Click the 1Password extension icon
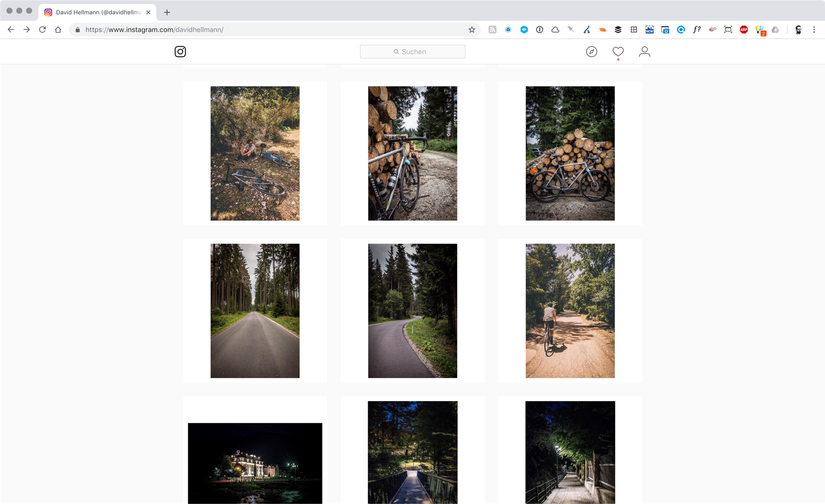The height and width of the screenshot is (504, 825). tap(540, 30)
